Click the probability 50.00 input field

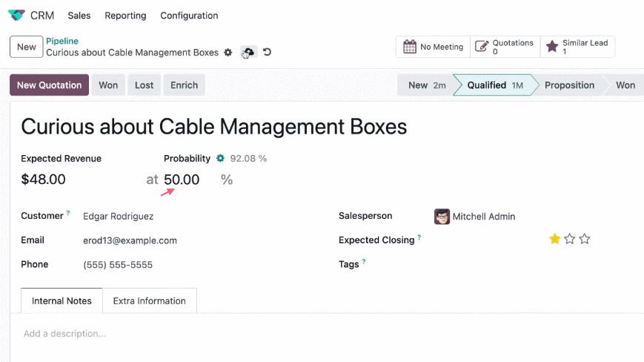coord(189,180)
